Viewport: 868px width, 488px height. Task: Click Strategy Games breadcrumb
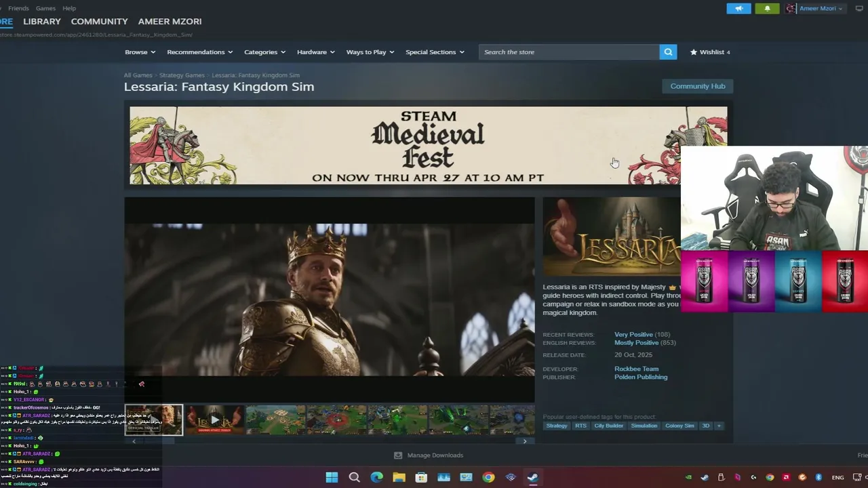click(x=182, y=75)
